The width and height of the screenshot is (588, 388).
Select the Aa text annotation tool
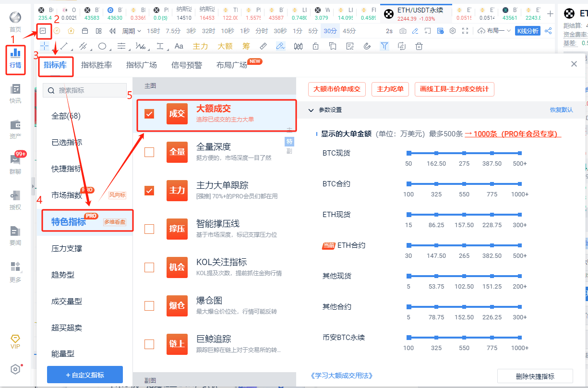[x=179, y=46]
